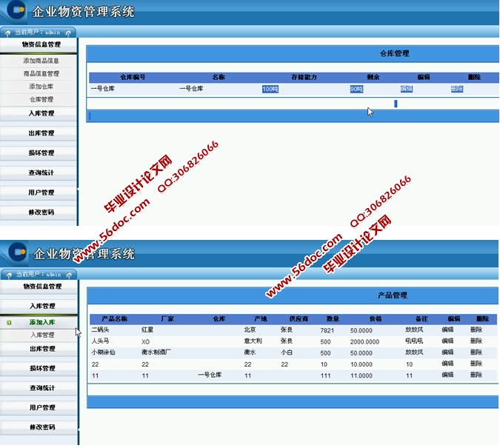The image size is (500, 448).
Task: Click the app logo above the 仓库管理 panel
Action: [x=15, y=12]
